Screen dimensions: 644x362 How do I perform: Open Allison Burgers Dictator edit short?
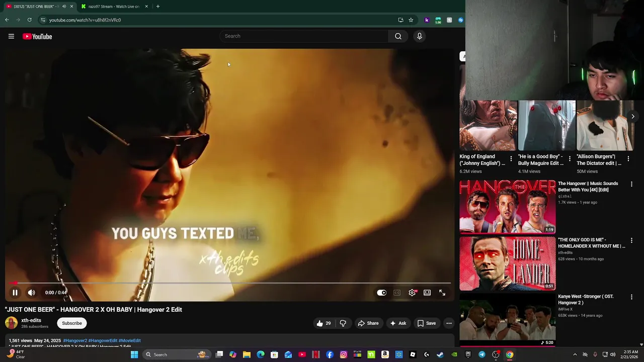pyautogui.click(x=605, y=126)
